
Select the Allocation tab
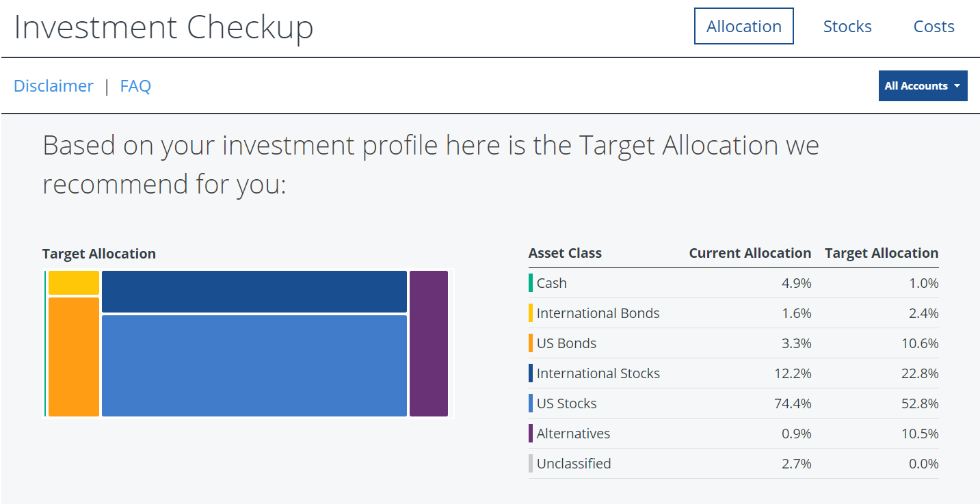744,26
